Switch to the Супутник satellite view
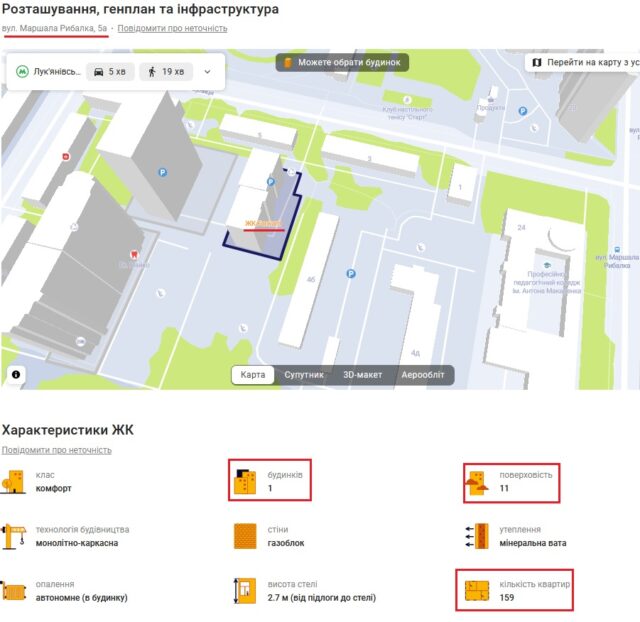Image resolution: width=640 pixels, height=622 pixels. click(x=303, y=375)
